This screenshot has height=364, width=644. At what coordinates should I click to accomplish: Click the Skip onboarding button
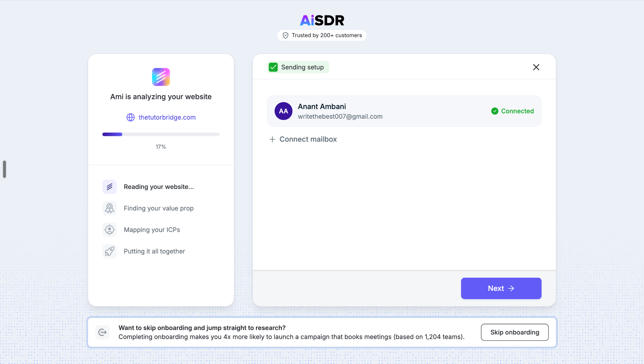(515, 332)
